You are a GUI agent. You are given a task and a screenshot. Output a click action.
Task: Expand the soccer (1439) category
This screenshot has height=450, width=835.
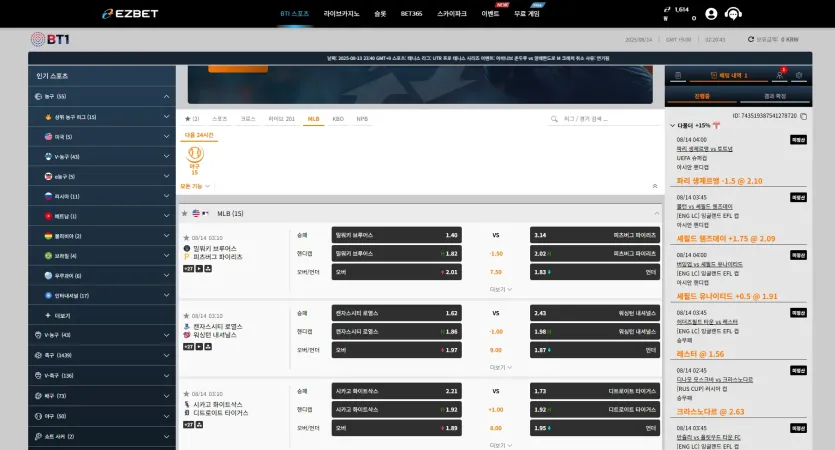(102, 355)
